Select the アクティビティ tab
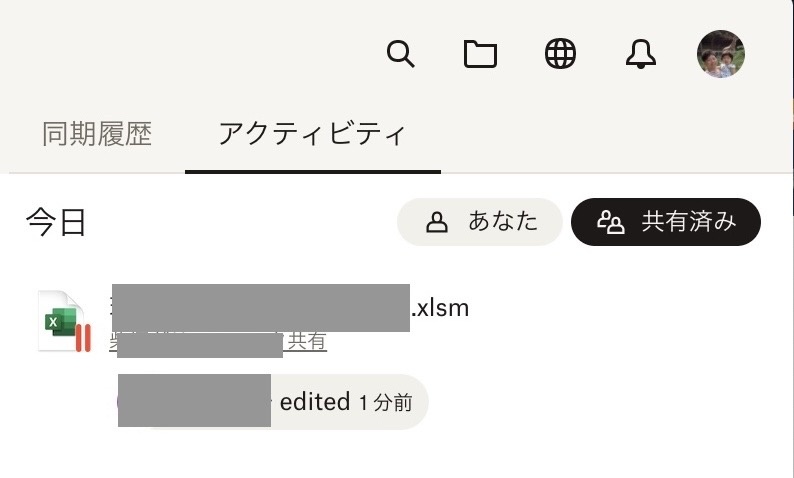794x478 pixels. (x=312, y=134)
